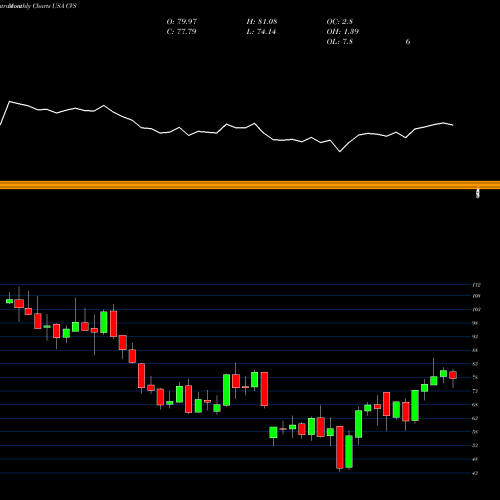This screenshot has width=500, height=500.
Task: Click the low price text 'L: 74.14'
Action: [x=261, y=32]
